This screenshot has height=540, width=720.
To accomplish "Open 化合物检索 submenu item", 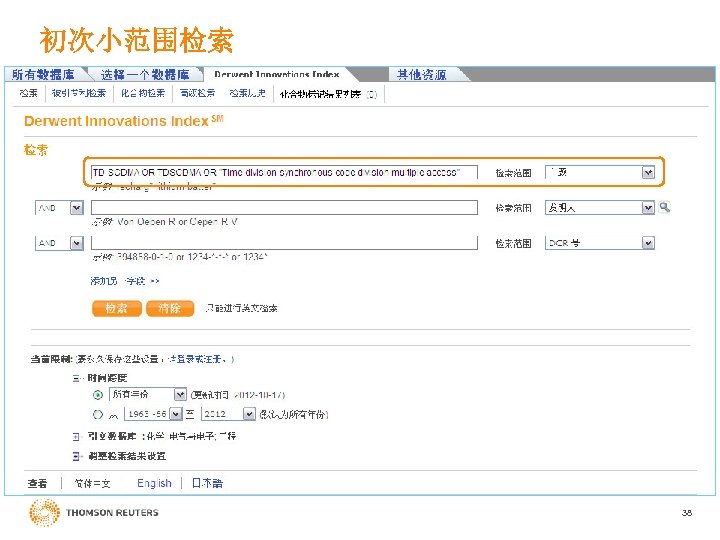I will 143,93.
